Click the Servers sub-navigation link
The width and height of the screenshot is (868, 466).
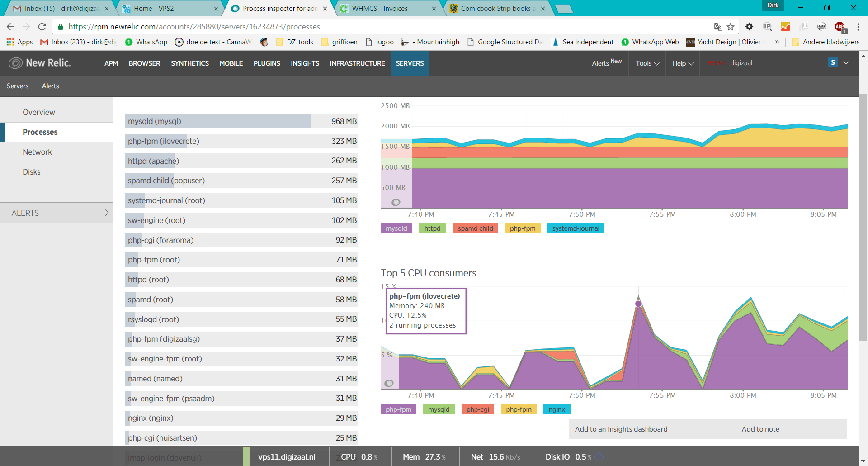(x=18, y=86)
